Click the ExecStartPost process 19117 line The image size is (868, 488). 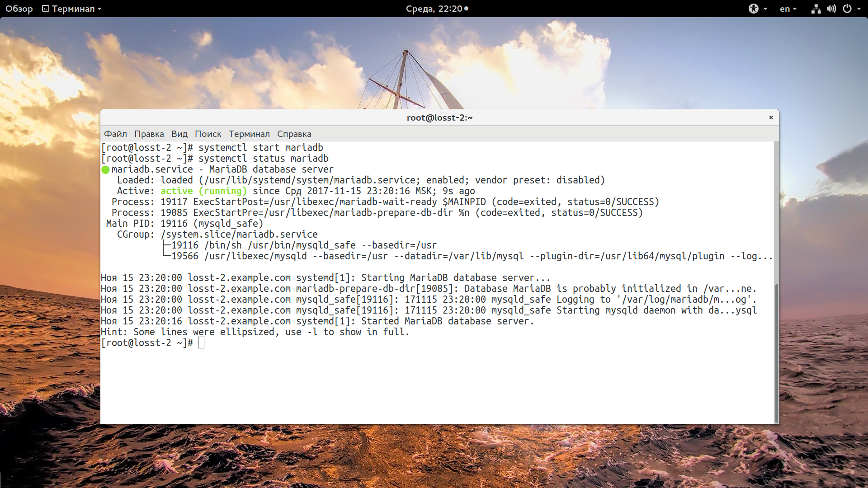pyautogui.click(x=386, y=202)
